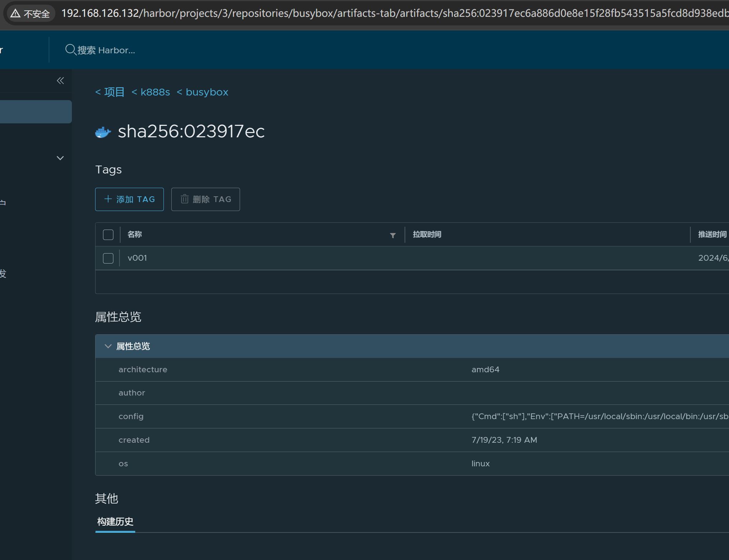
Task: Click the plus icon on 添加 TAG
Action: click(x=108, y=199)
